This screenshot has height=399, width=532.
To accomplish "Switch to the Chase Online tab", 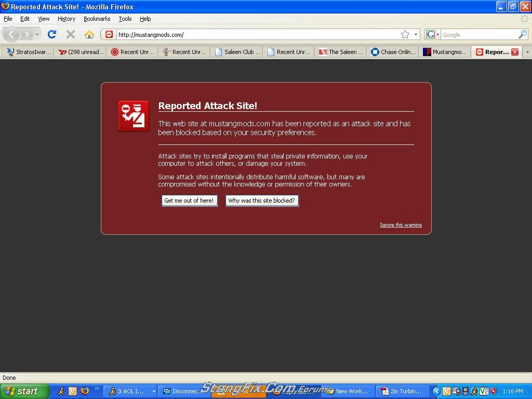I will pyautogui.click(x=393, y=52).
